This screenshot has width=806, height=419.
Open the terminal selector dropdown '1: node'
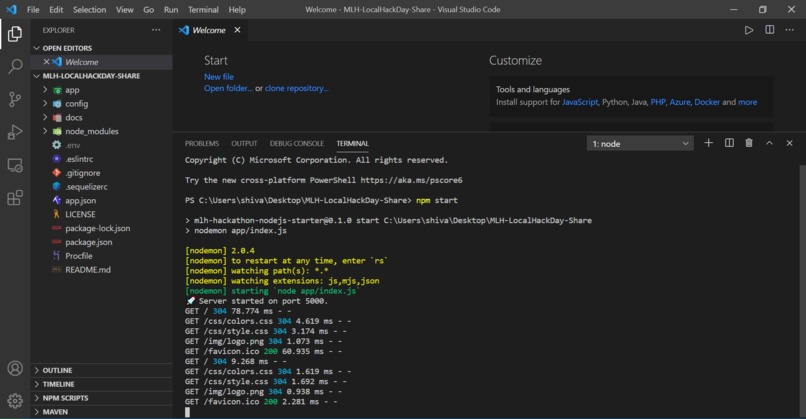point(640,143)
